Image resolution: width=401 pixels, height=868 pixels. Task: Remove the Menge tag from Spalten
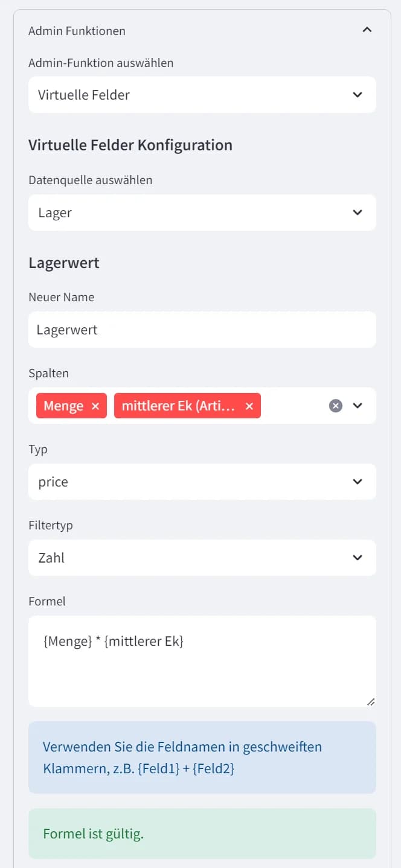click(95, 406)
